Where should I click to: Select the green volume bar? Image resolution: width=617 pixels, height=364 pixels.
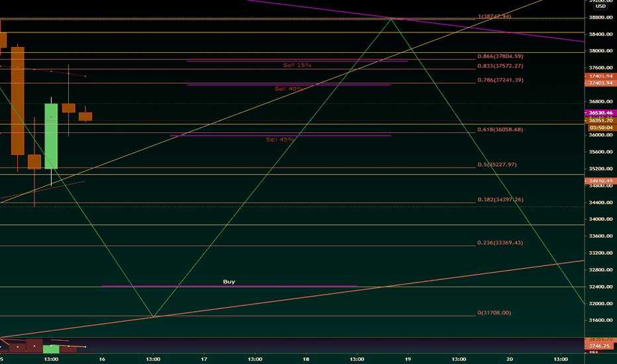[51, 349]
